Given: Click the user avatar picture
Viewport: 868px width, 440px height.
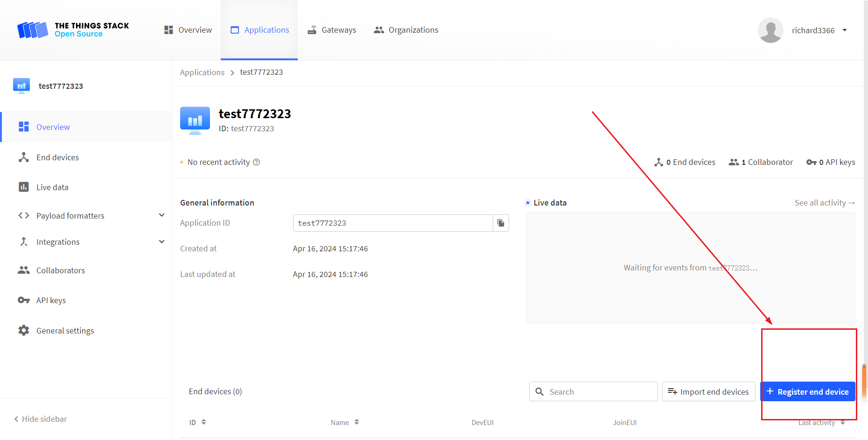Looking at the screenshot, I should click(x=770, y=30).
